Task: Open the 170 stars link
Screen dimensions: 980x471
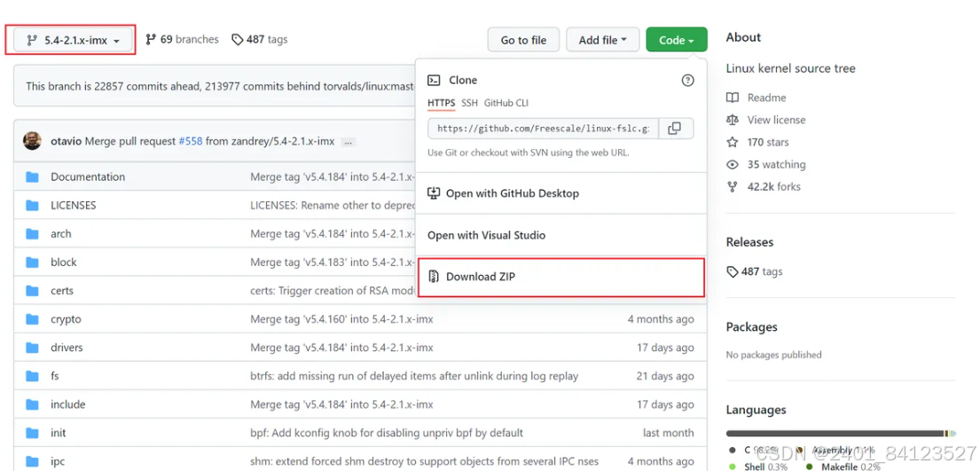Action: [768, 142]
